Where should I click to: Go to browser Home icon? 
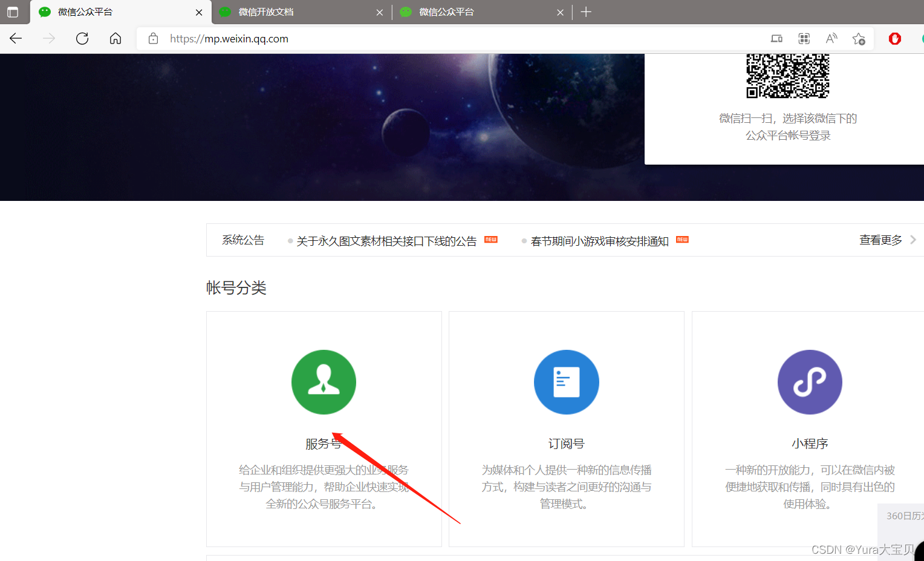click(115, 39)
